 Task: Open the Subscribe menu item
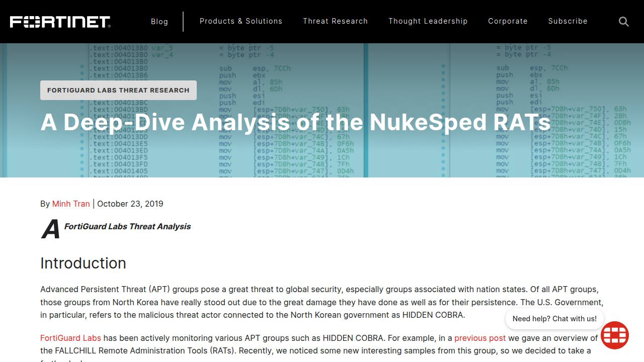pyautogui.click(x=568, y=21)
